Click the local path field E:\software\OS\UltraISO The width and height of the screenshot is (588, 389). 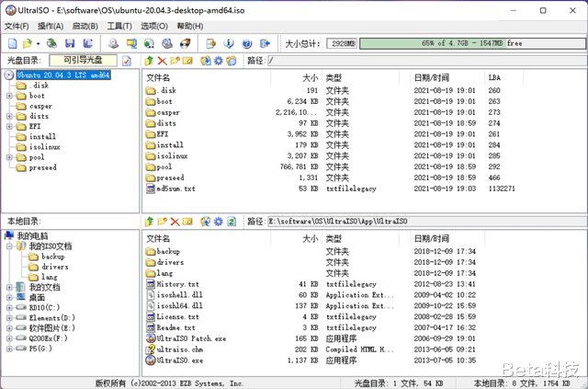pyautogui.click(x=426, y=222)
